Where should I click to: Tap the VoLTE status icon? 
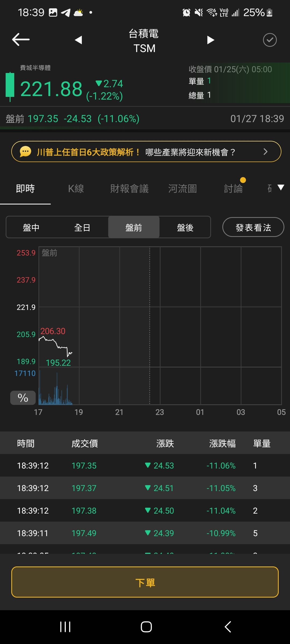point(224,13)
